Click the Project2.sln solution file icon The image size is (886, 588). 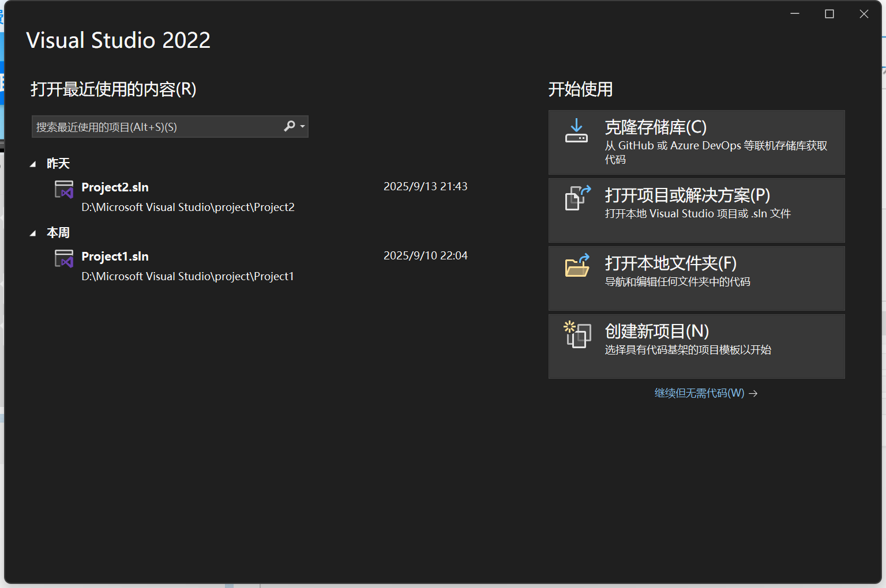tap(64, 189)
